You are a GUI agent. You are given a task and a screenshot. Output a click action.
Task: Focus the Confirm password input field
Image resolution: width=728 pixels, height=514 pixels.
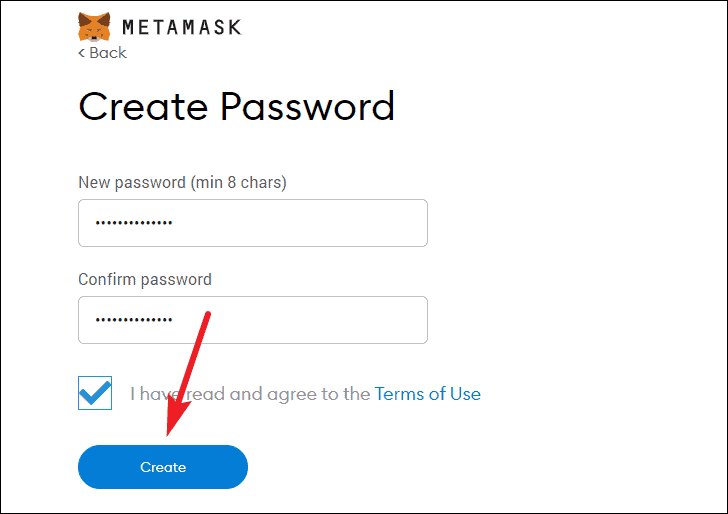tap(253, 320)
